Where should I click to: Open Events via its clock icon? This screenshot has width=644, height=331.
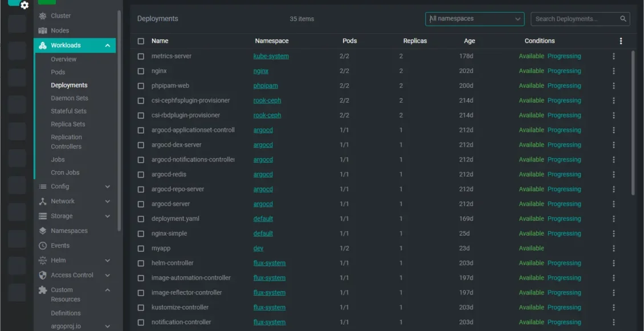click(x=43, y=246)
